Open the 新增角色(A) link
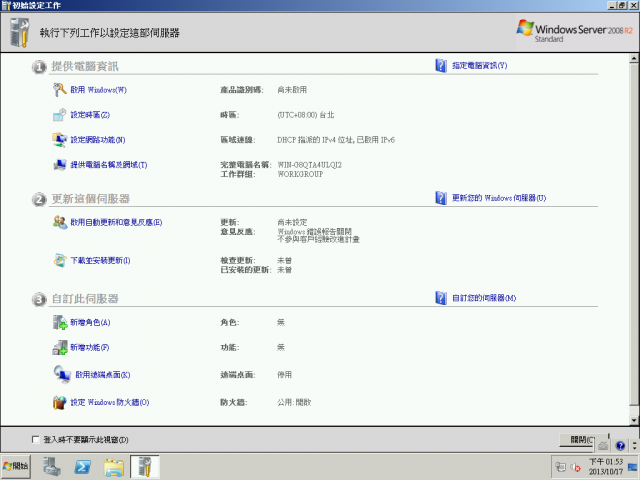Image resolution: width=640 pixels, height=480 pixels. coord(90,322)
